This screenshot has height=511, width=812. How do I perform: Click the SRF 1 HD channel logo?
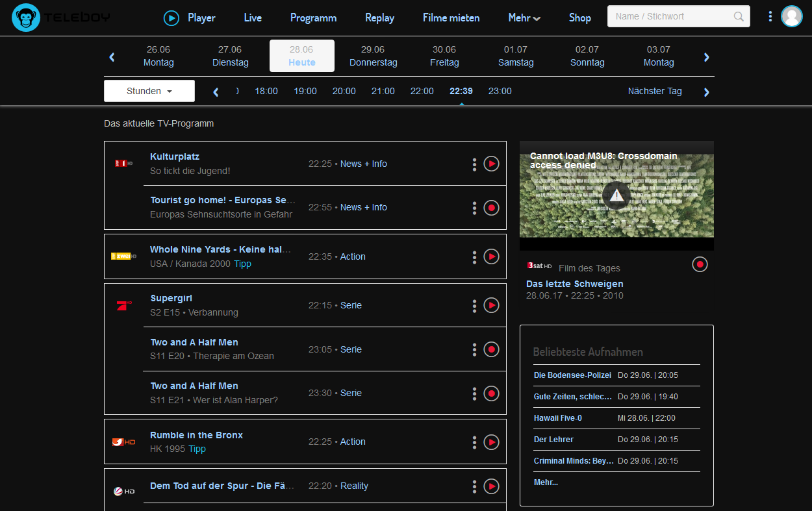coord(123,164)
